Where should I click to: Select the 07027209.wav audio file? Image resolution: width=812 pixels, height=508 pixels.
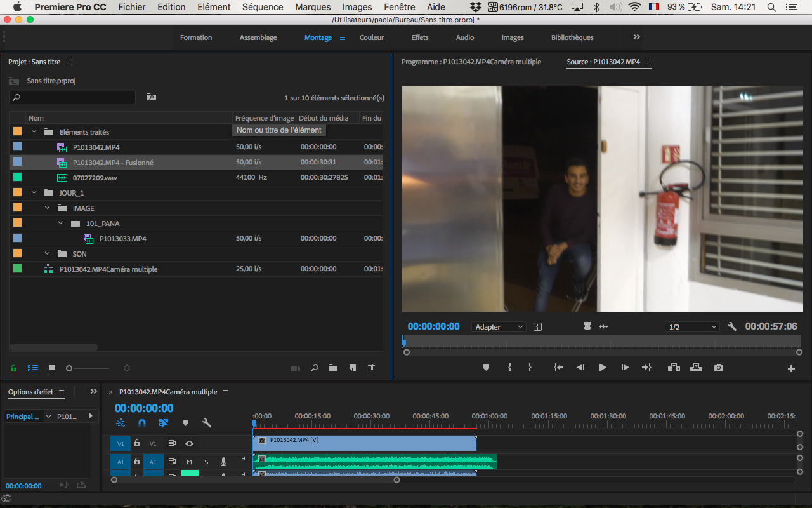click(95, 178)
